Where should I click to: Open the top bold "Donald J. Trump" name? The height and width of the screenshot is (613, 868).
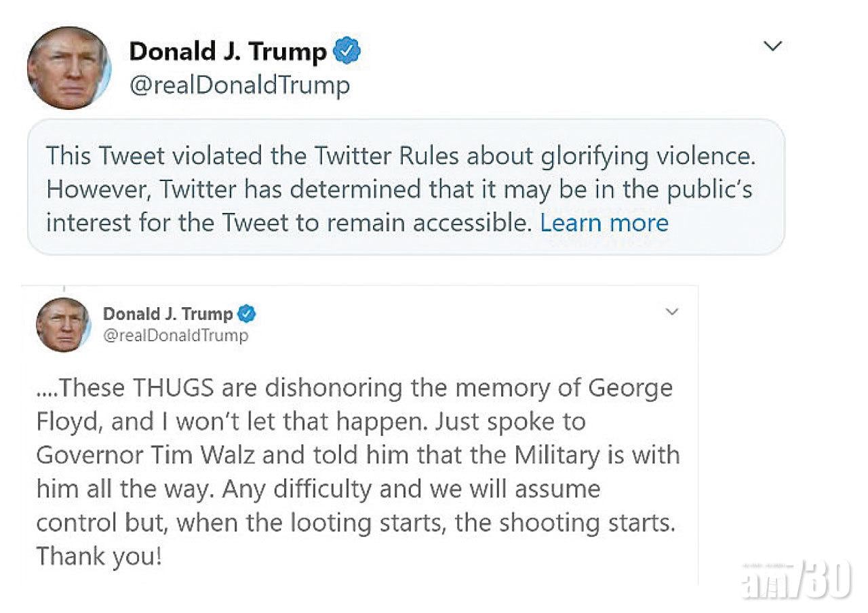(x=228, y=52)
